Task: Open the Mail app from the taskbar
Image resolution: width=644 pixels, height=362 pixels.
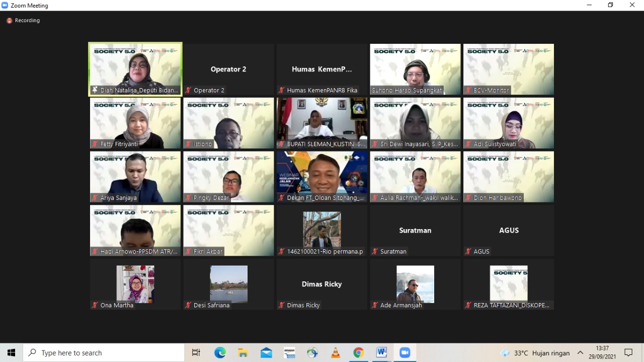Action: [266, 352]
